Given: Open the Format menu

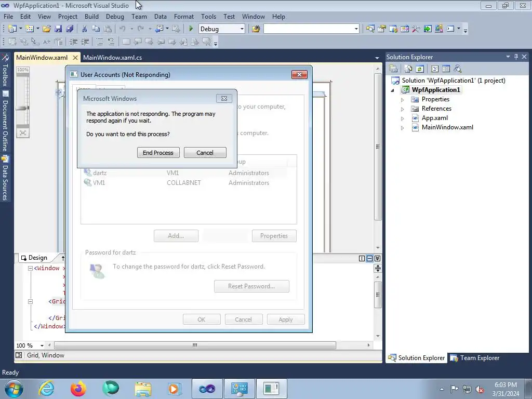Looking at the screenshot, I should pos(183,16).
